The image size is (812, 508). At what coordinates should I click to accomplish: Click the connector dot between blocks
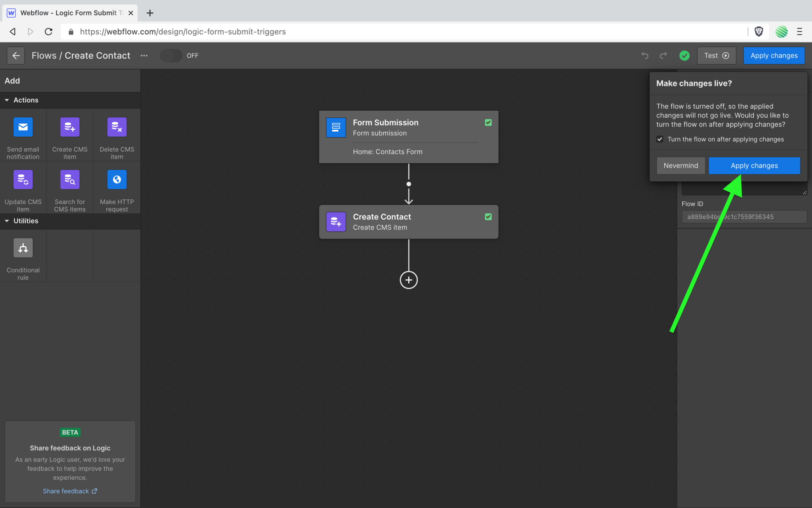tap(409, 184)
